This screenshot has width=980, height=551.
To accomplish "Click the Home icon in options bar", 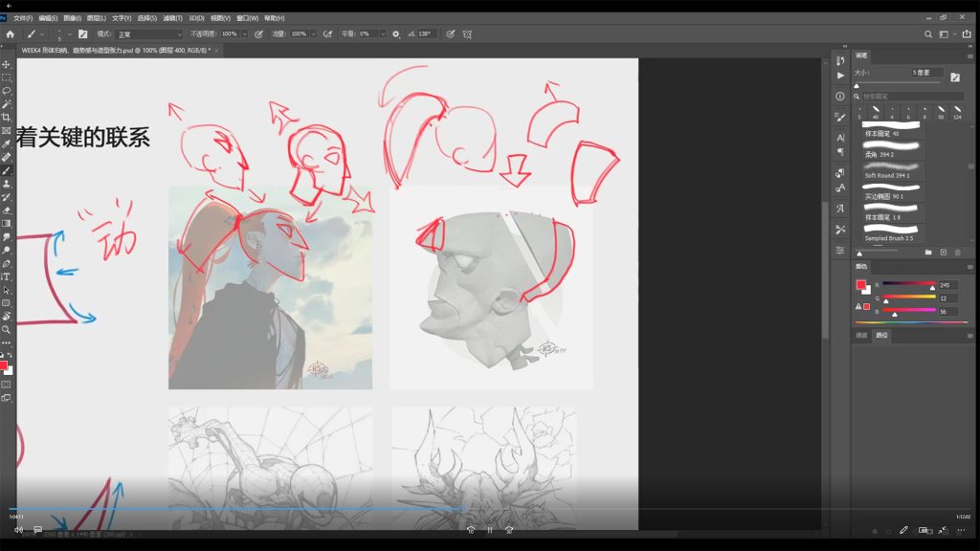I will 11,33.
